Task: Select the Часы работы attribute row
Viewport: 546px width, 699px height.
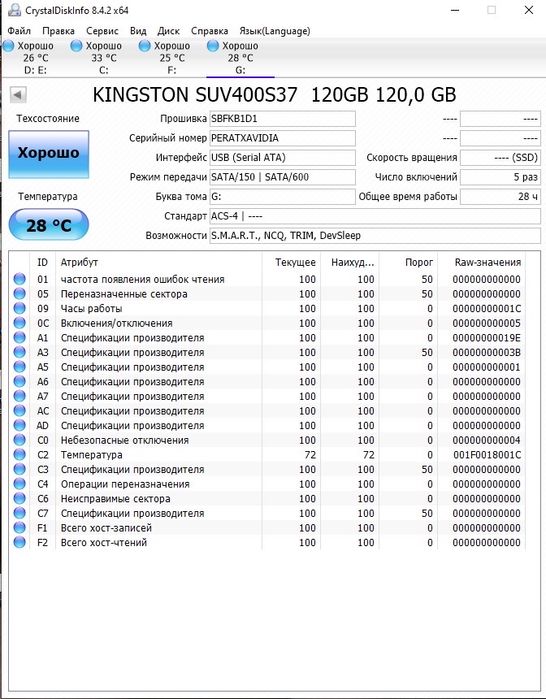Action: click(267, 308)
